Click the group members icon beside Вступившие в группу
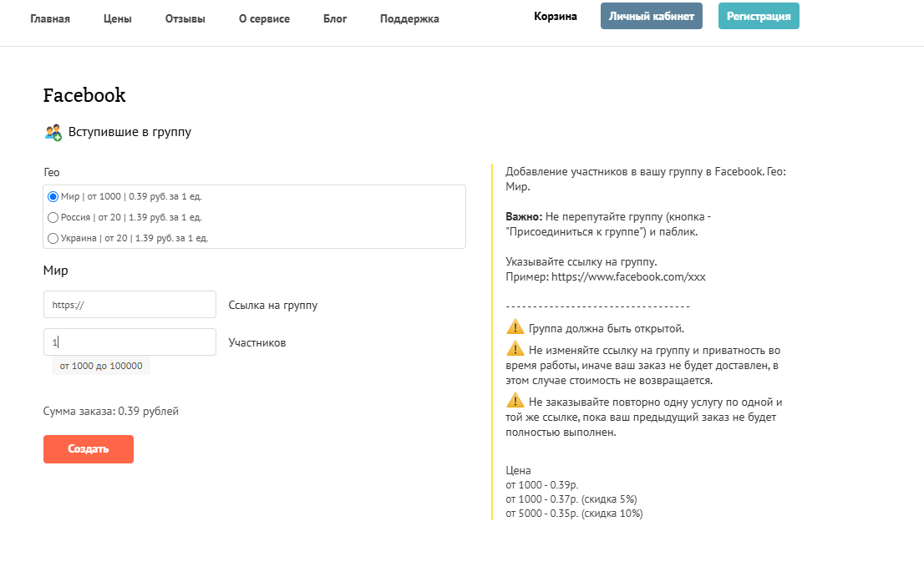The width and height of the screenshot is (924, 577). click(53, 133)
